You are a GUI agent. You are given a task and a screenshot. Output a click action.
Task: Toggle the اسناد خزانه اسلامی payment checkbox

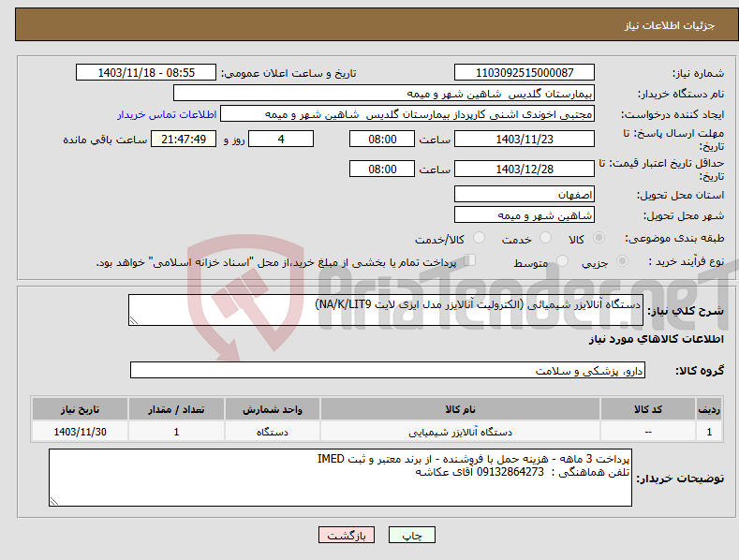[469, 260]
